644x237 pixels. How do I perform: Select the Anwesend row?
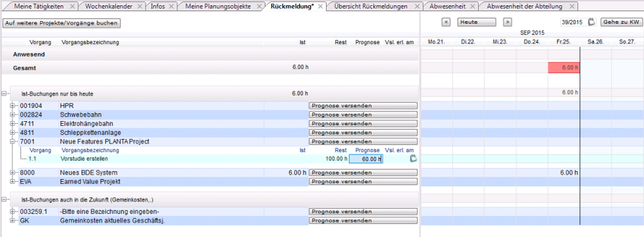tap(209, 54)
